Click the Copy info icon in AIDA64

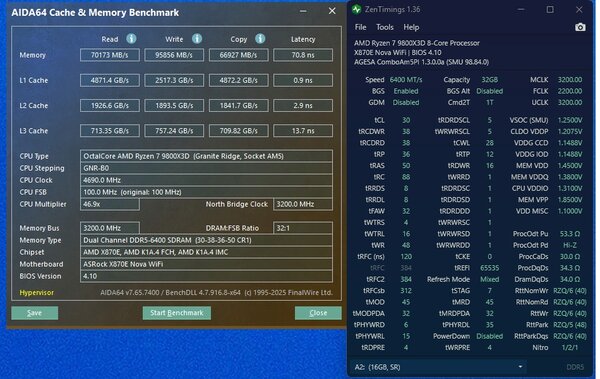pos(260,39)
